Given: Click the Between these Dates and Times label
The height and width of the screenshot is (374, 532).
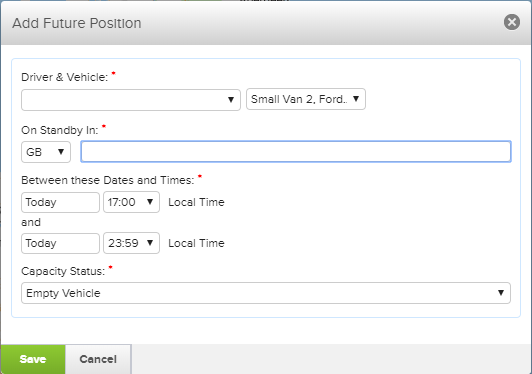Looking at the screenshot, I should (x=108, y=180).
